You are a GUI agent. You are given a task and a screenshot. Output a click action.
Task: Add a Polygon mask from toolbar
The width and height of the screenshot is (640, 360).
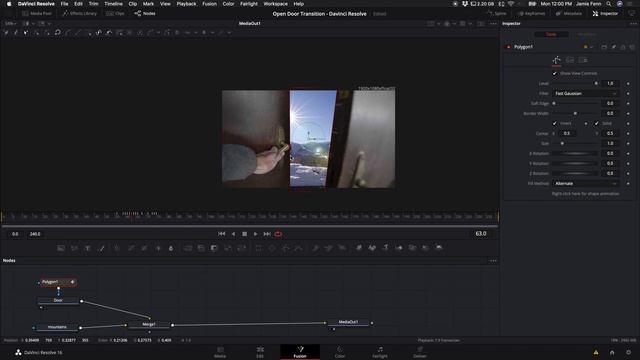point(285,248)
